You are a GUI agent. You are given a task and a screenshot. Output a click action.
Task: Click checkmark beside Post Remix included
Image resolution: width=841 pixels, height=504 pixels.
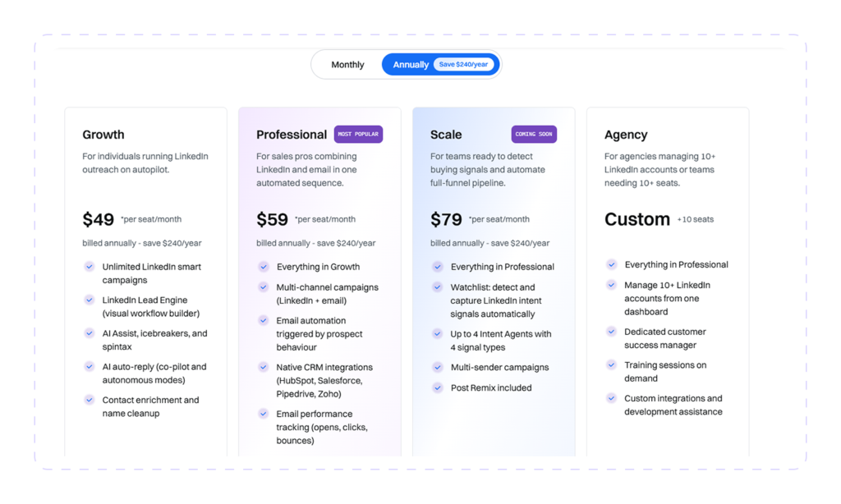click(438, 387)
